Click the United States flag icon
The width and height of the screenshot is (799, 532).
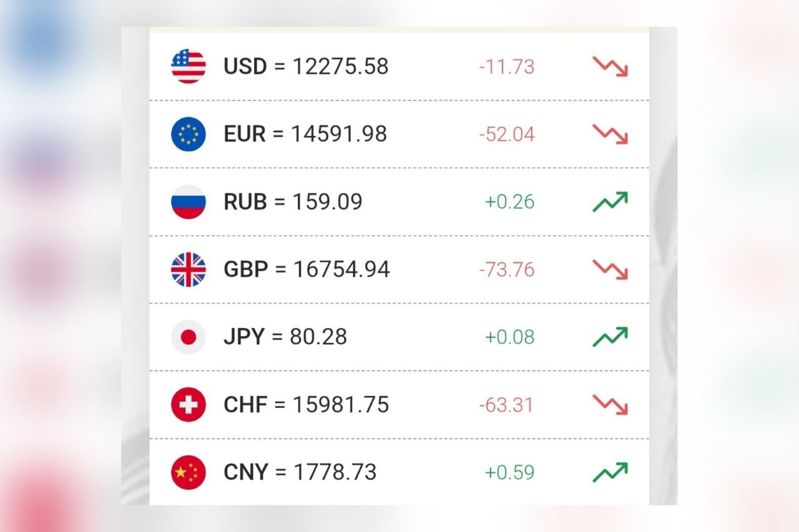click(188, 67)
